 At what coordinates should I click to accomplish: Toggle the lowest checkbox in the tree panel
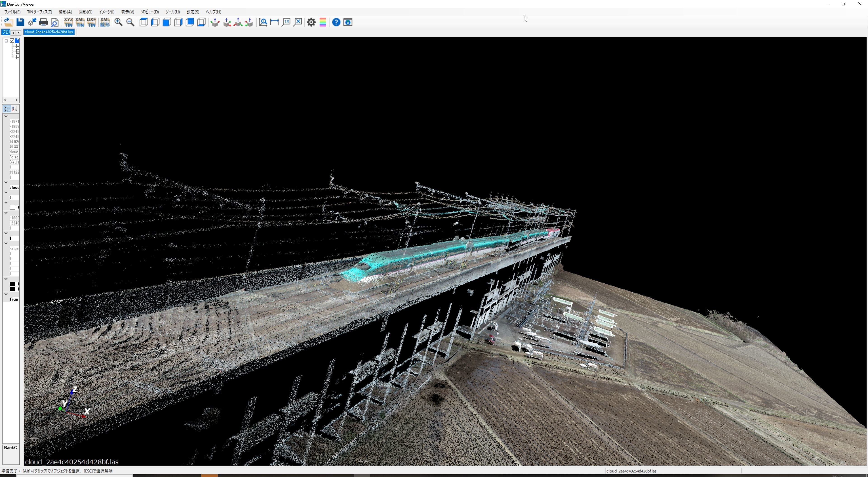pos(18,57)
